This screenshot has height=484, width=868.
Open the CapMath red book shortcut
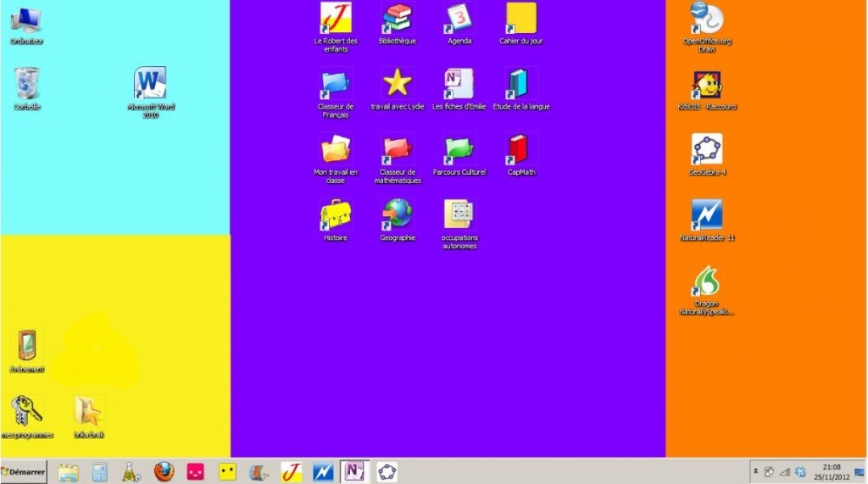point(520,150)
